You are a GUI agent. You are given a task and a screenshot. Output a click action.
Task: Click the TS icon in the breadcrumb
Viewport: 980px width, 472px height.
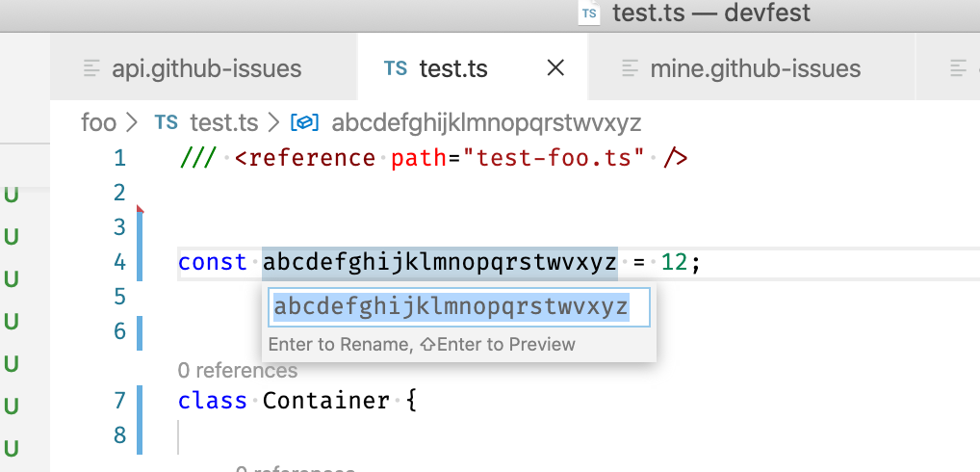(x=167, y=122)
